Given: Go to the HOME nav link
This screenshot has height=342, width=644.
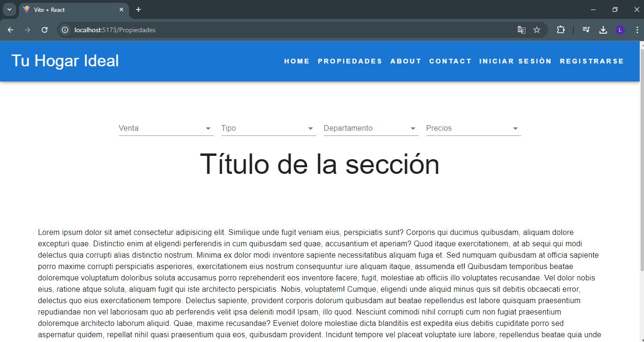Looking at the screenshot, I should coord(297,61).
